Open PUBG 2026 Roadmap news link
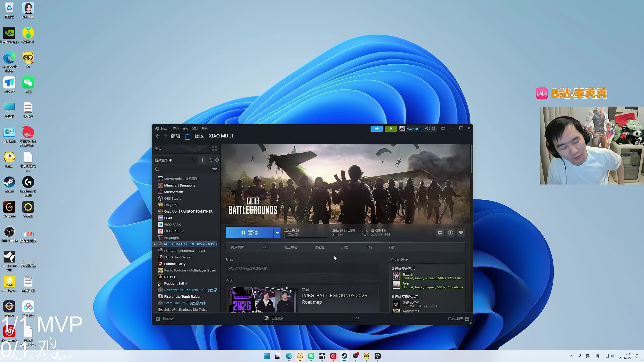The height and width of the screenshot is (362, 644). [334, 299]
